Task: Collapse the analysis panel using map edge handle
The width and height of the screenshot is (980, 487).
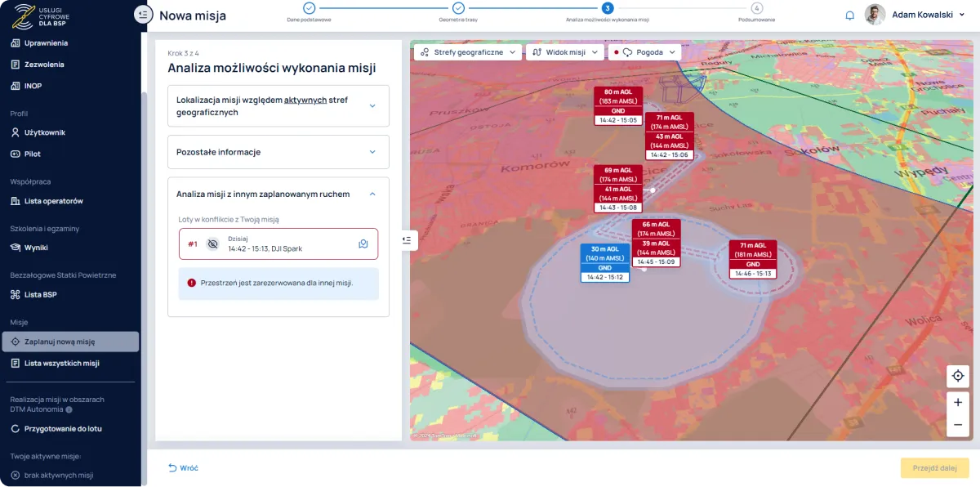Action: coord(407,239)
